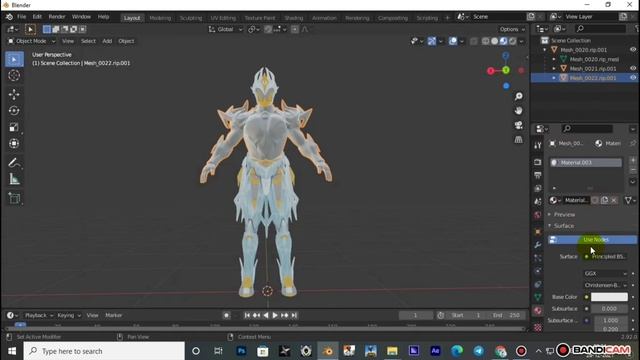The height and width of the screenshot is (360, 640).
Task: Add a material slot with plus
Action: pyautogui.click(x=633, y=160)
